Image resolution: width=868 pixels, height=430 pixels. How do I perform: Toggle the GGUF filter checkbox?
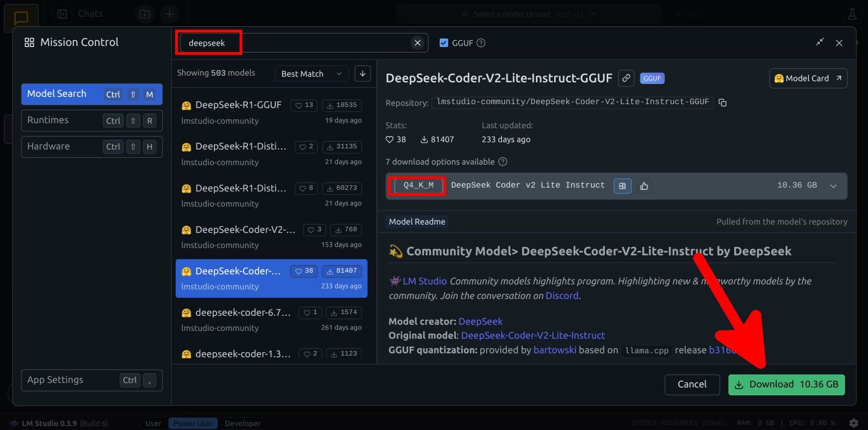pyautogui.click(x=444, y=43)
